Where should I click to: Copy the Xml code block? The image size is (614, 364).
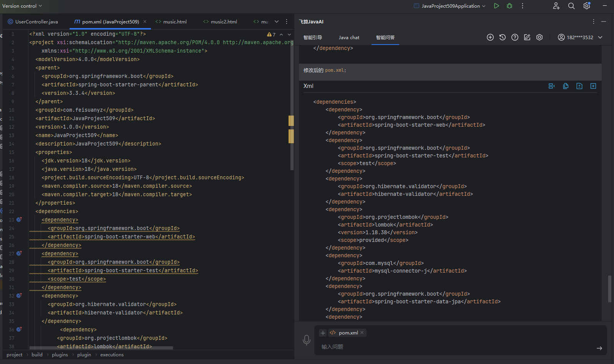pyautogui.click(x=566, y=86)
